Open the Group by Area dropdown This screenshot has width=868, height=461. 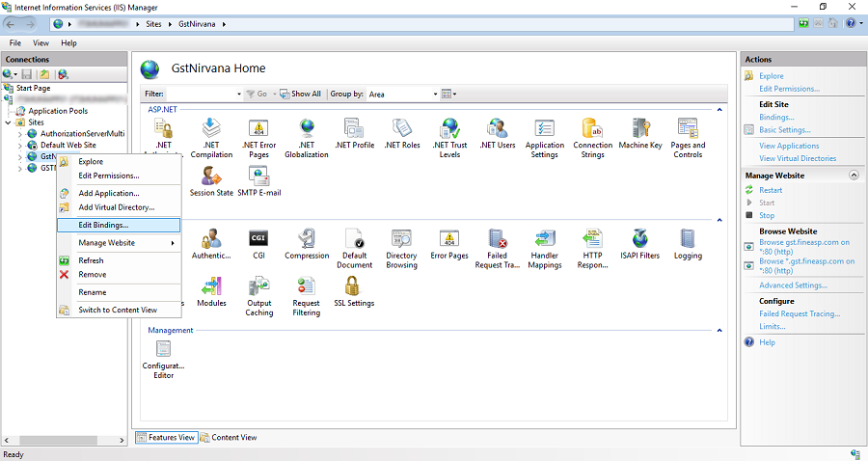point(435,95)
